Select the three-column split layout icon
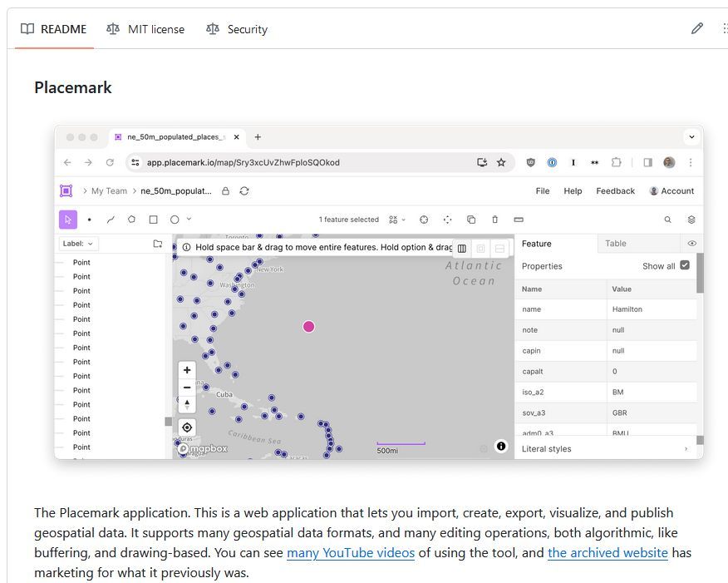Viewport: 728px width, 583px height. click(462, 249)
